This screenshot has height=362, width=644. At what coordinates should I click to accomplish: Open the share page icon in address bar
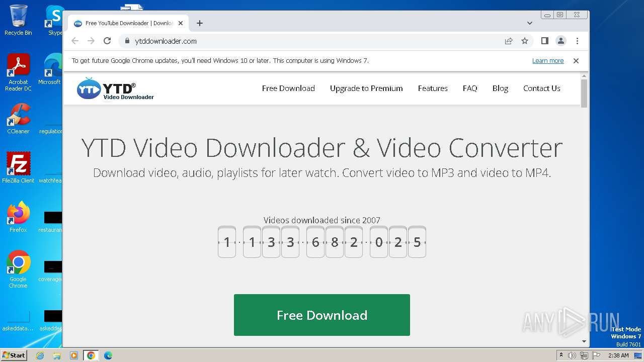[x=509, y=41]
